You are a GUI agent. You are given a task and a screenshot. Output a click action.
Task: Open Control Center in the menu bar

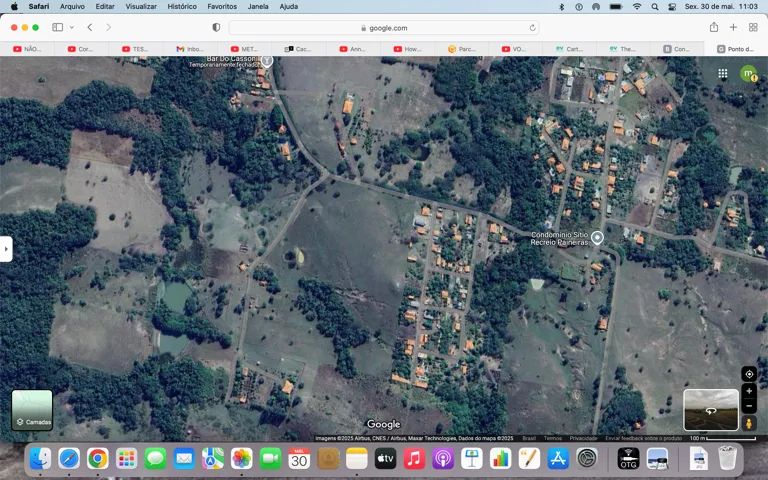click(x=672, y=6)
